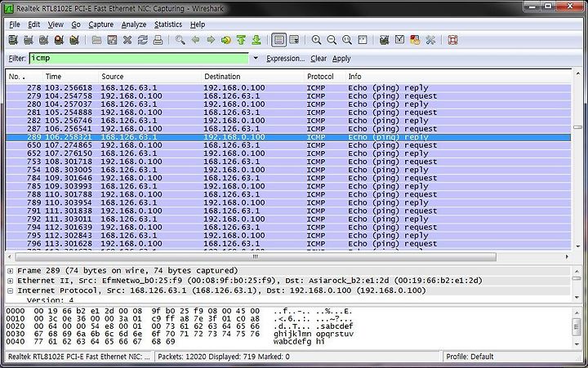Reload the capture file icon
Screen dimensions: 588x368
(x=142, y=40)
